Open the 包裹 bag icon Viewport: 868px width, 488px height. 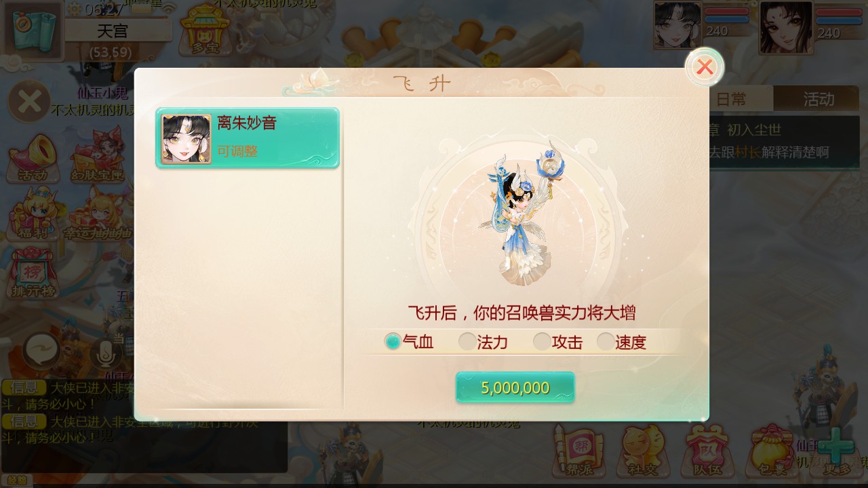772,451
